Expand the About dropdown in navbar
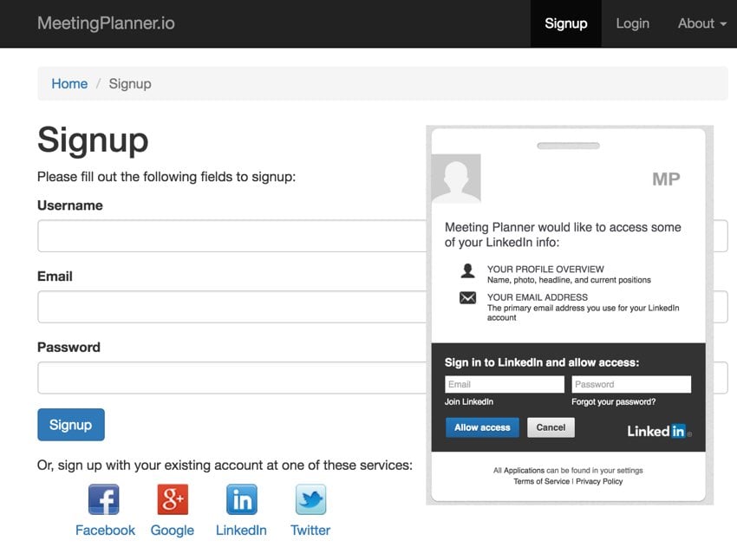The image size is (737, 560). (x=701, y=23)
